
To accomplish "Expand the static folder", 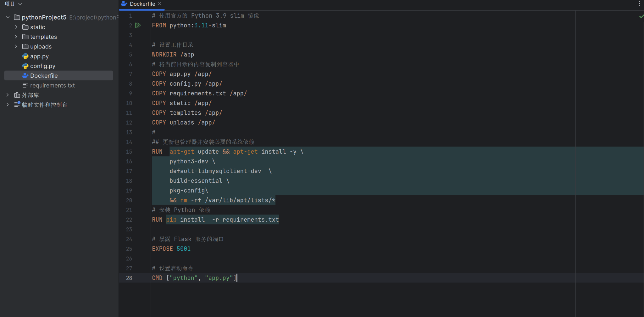I will (x=16, y=27).
